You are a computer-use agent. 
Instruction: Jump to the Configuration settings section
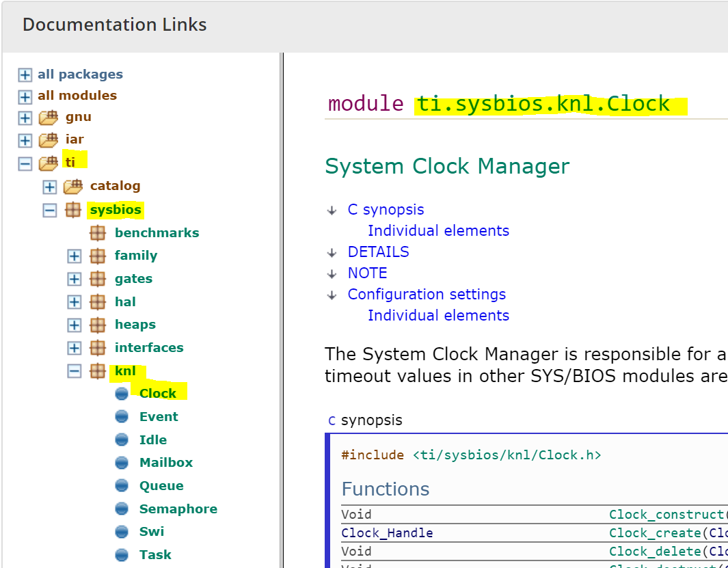(427, 295)
